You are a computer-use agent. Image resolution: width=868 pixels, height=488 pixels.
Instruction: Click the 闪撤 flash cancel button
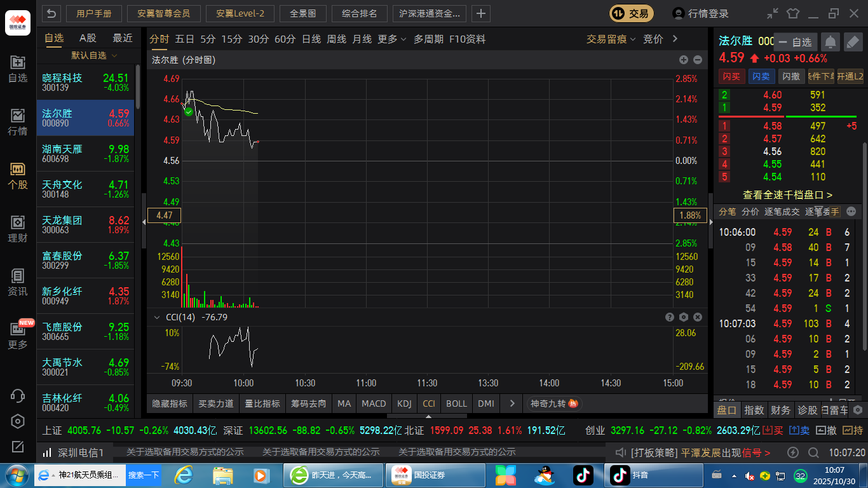pyautogui.click(x=791, y=76)
